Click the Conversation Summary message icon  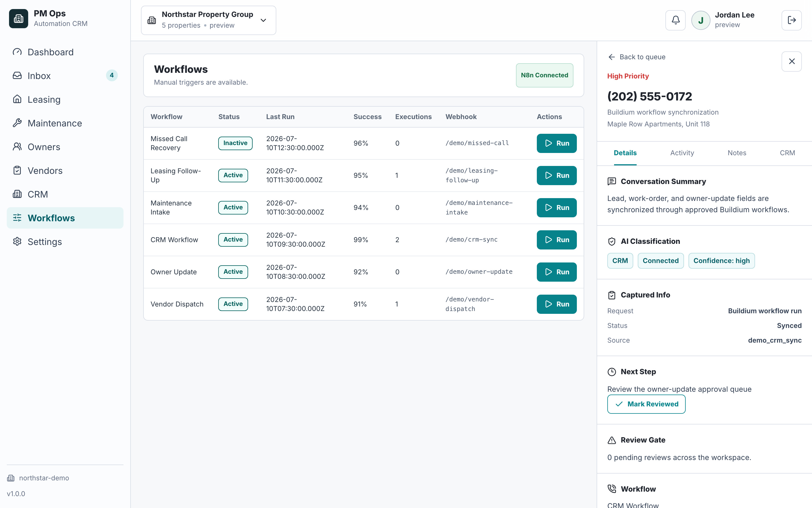point(612,181)
